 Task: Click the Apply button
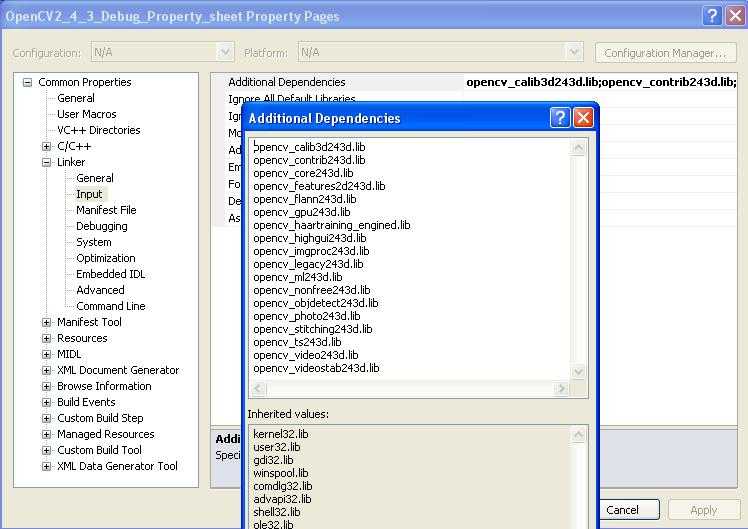pyautogui.click(x=704, y=510)
